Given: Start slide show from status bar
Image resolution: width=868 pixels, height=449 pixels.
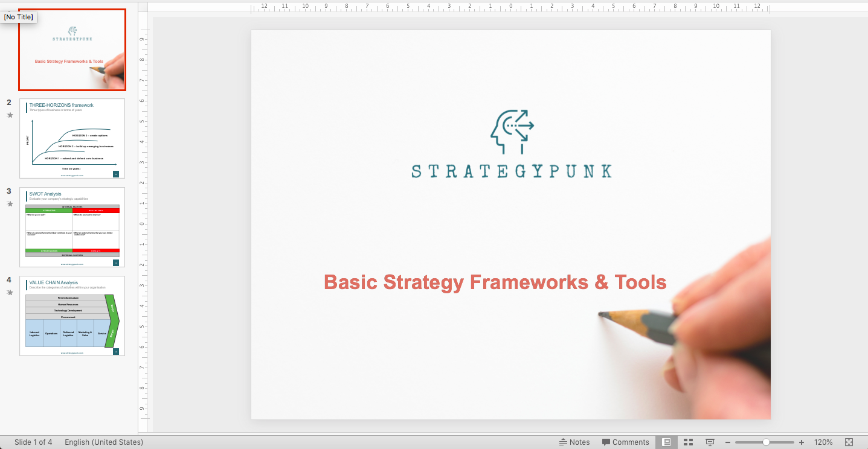Looking at the screenshot, I should pyautogui.click(x=710, y=442).
